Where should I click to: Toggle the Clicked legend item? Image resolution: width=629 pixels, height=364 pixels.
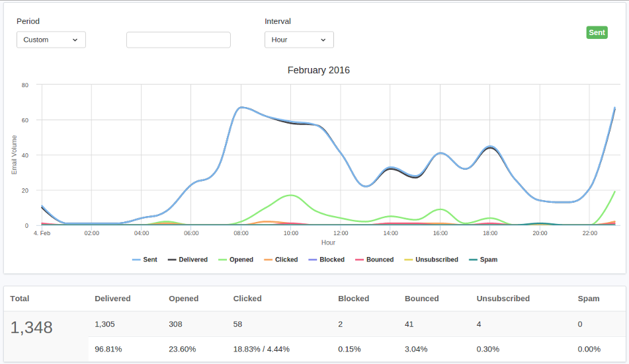coord(281,260)
